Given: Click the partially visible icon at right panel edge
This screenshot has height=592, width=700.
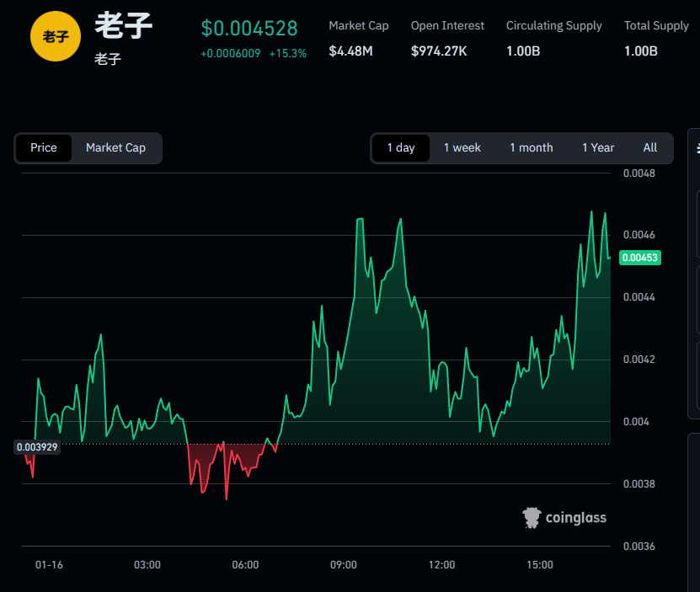Looking at the screenshot, I should [x=697, y=148].
